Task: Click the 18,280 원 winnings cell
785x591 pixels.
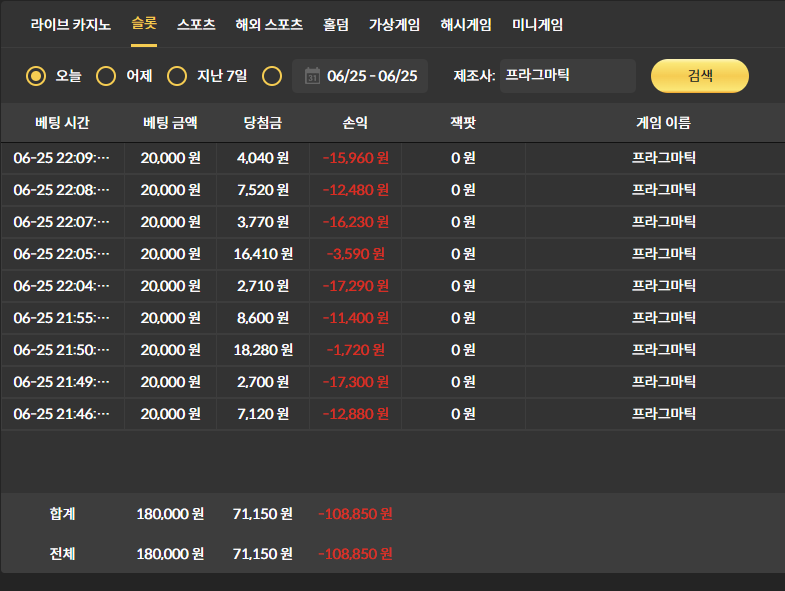Action: [x=263, y=350]
